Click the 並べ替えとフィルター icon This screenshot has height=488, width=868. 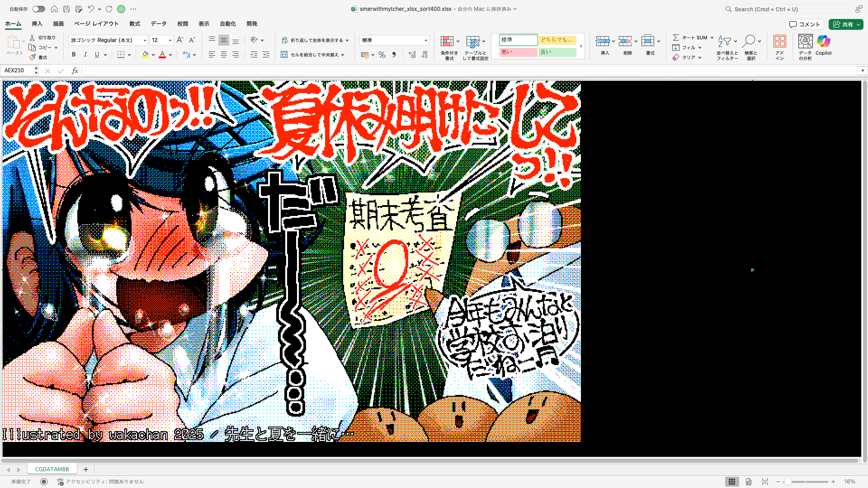pyautogui.click(x=725, y=42)
